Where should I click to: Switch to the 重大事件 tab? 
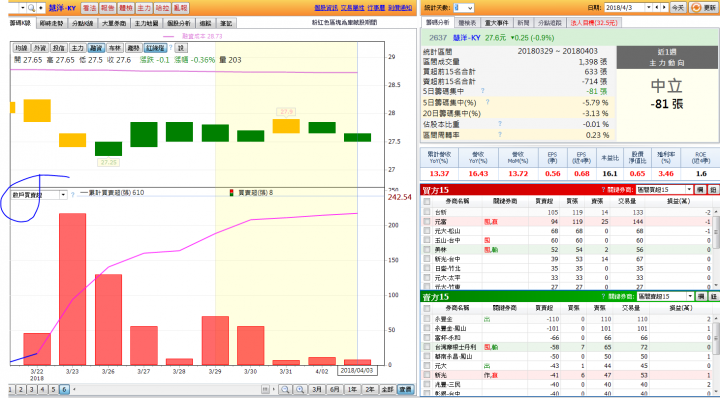[x=497, y=22]
